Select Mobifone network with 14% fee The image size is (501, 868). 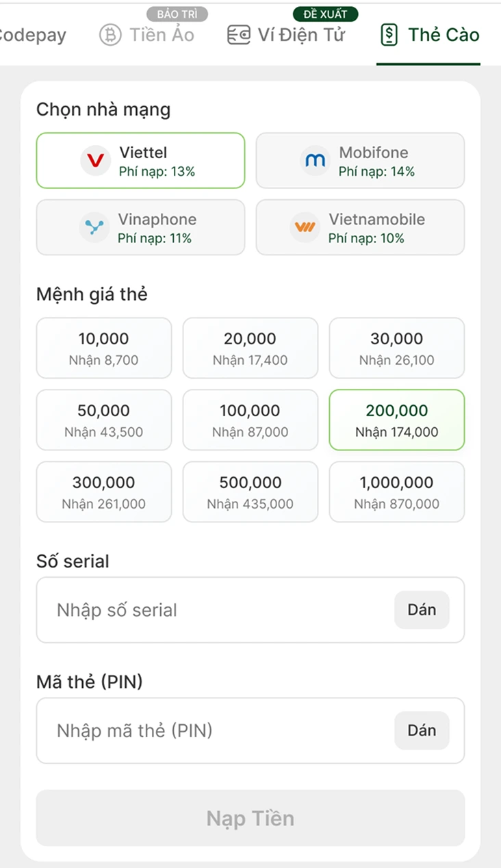click(x=360, y=160)
